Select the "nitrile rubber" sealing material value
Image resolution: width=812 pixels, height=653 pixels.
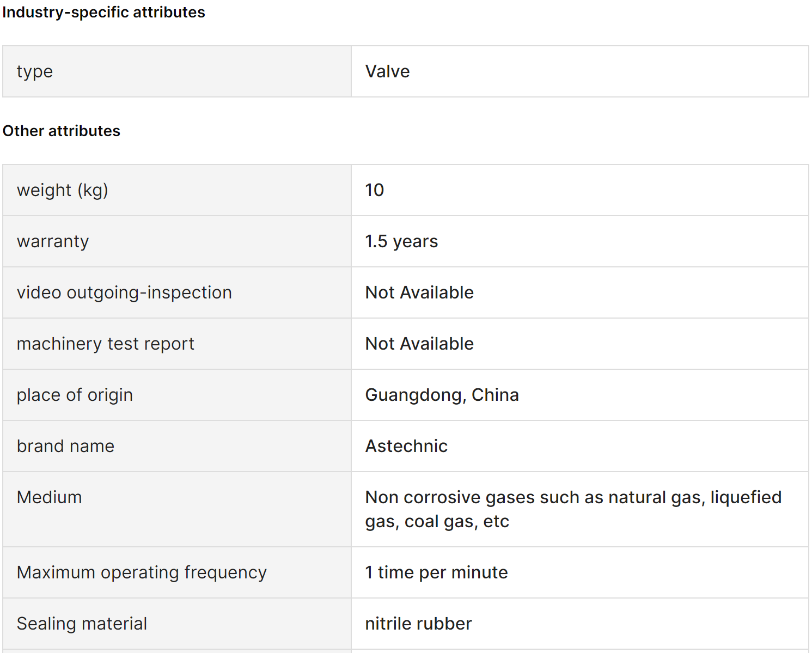tap(418, 624)
